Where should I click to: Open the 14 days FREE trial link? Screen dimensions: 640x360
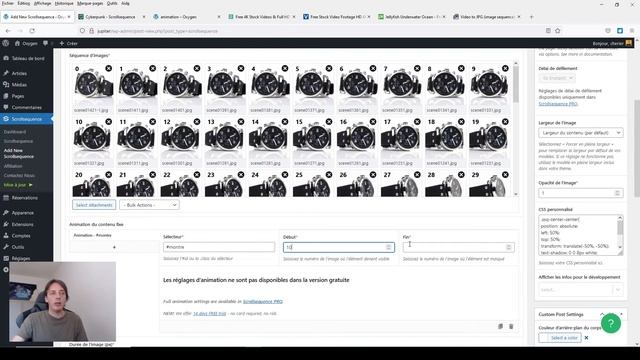pyautogui.click(x=209, y=313)
